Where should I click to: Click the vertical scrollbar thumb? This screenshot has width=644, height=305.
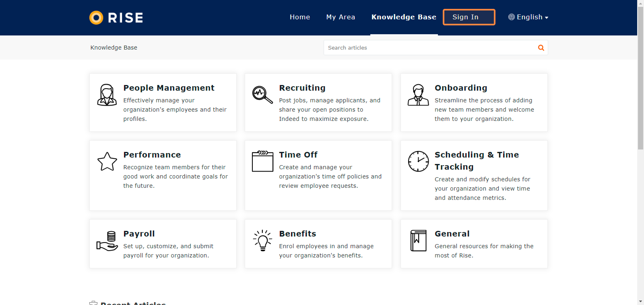[x=640, y=78]
